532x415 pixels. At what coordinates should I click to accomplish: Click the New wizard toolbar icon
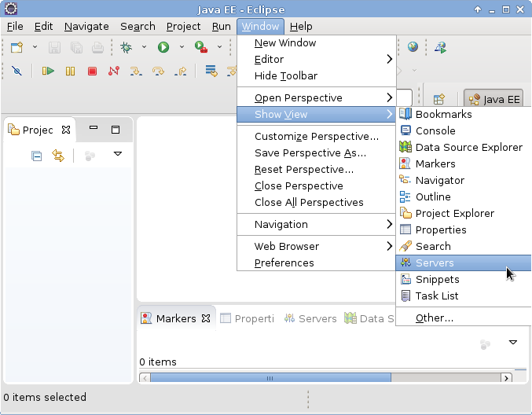[x=17, y=47]
